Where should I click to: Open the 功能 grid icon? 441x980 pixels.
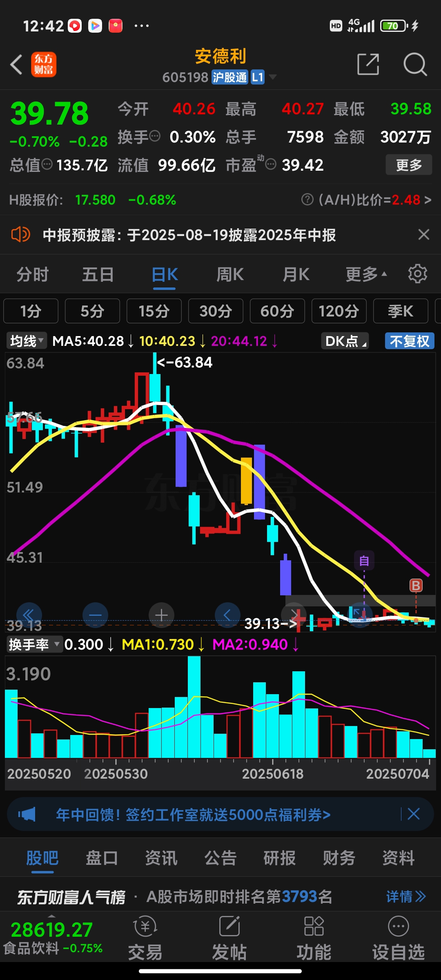tap(314, 926)
